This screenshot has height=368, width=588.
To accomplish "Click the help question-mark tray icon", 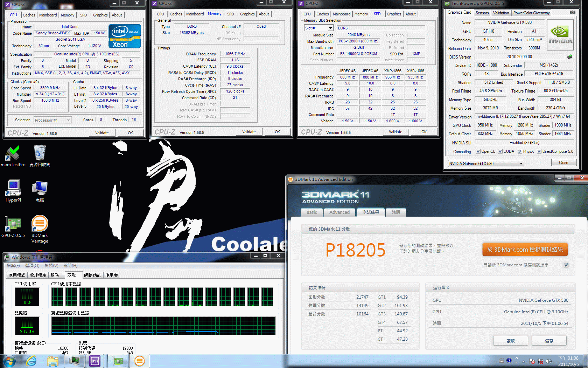I will (509, 360).
